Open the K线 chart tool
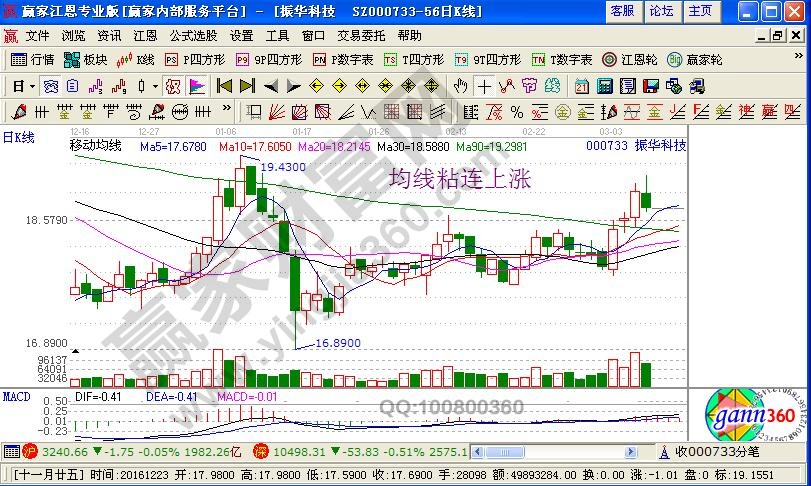 (x=137, y=60)
